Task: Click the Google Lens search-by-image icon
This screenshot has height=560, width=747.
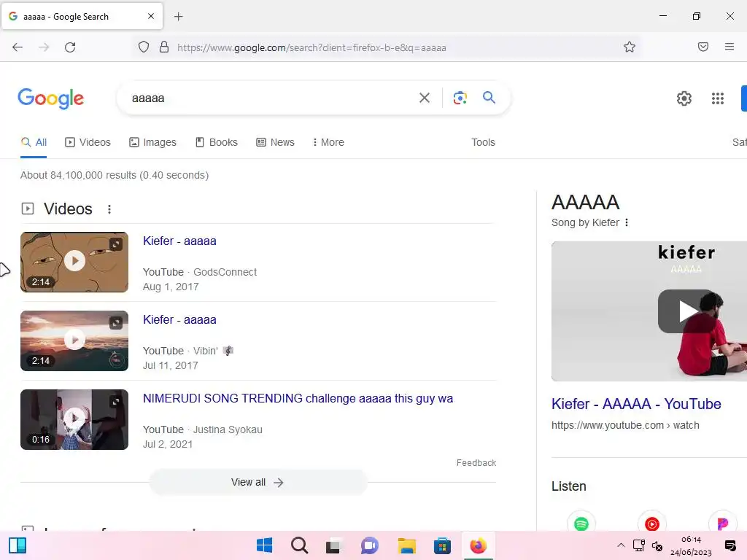Action: pyautogui.click(x=460, y=98)
